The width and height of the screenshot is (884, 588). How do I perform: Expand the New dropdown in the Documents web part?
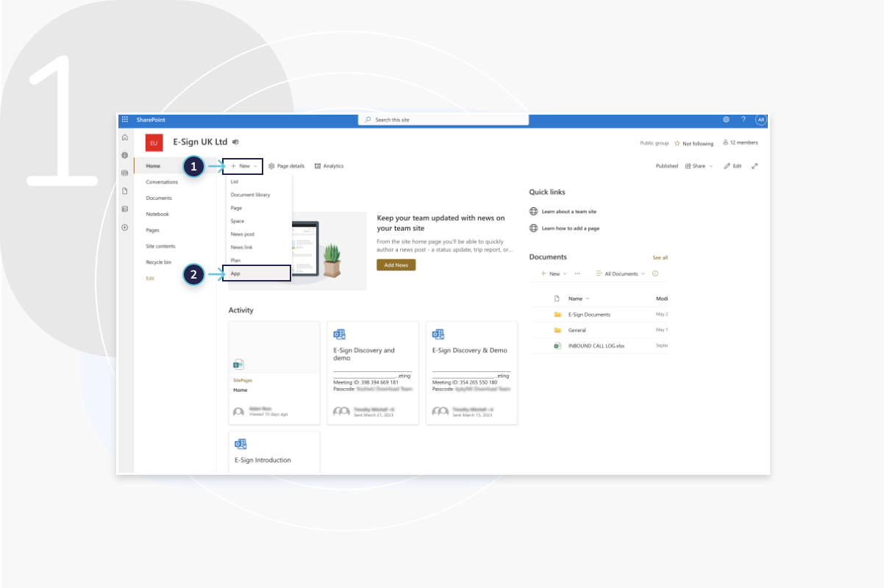[554, 273]
